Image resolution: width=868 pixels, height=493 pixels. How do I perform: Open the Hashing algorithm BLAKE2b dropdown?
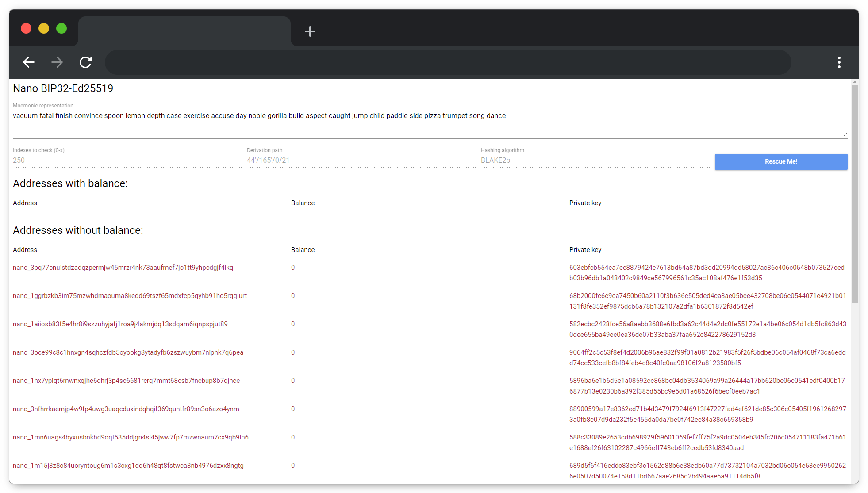[x=595, y=161]
